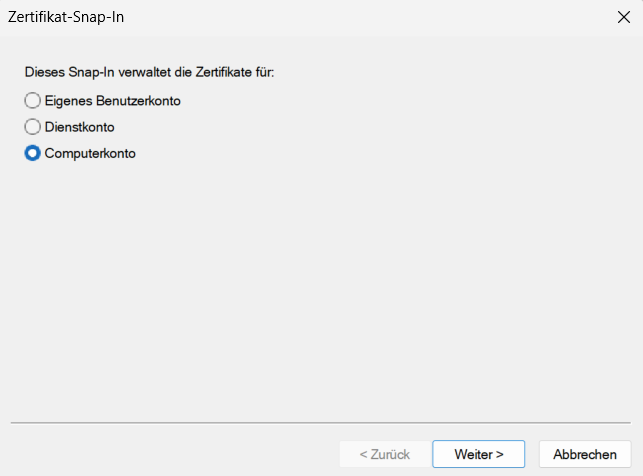Close the Zertifikat-Snap-In dialog with X
The width and height of the screenshot is (643, 476).
coord(624,17)
